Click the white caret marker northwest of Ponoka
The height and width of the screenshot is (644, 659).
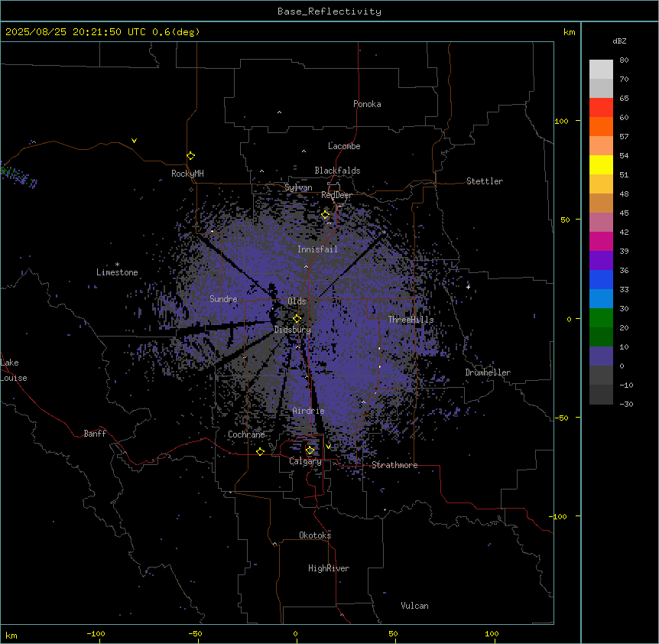tap(279, 112)
